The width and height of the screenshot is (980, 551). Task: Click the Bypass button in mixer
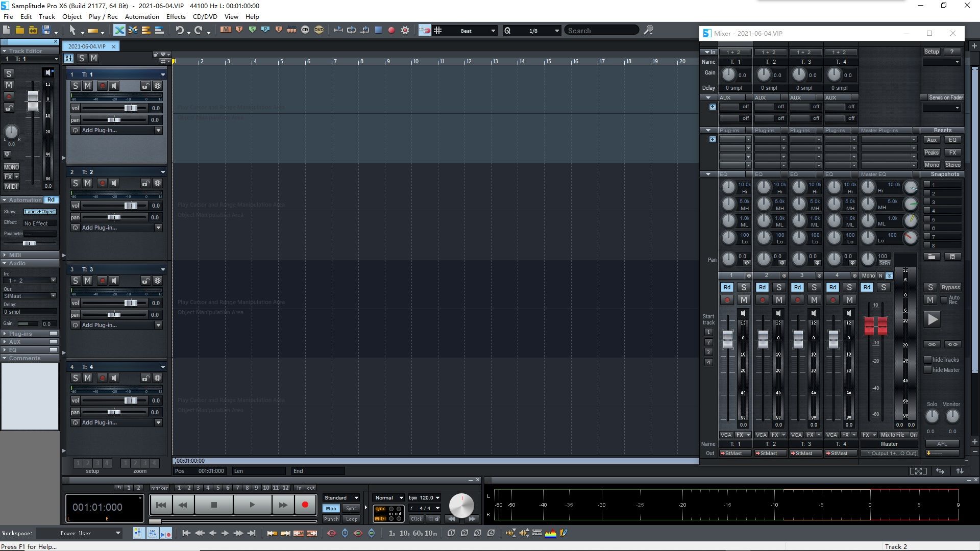click(x=950, y=287)
